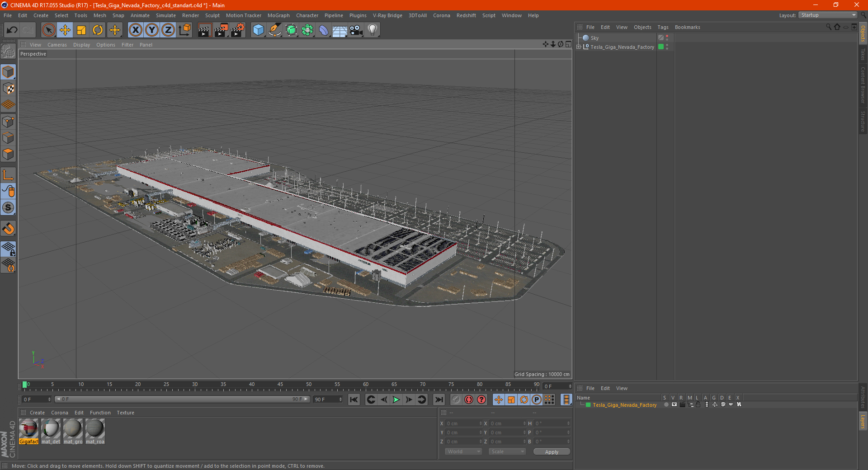Toggle Record Active Objects button
Image resolution: width=868 pixels, height=470 pixels.
tap(456, 399)
